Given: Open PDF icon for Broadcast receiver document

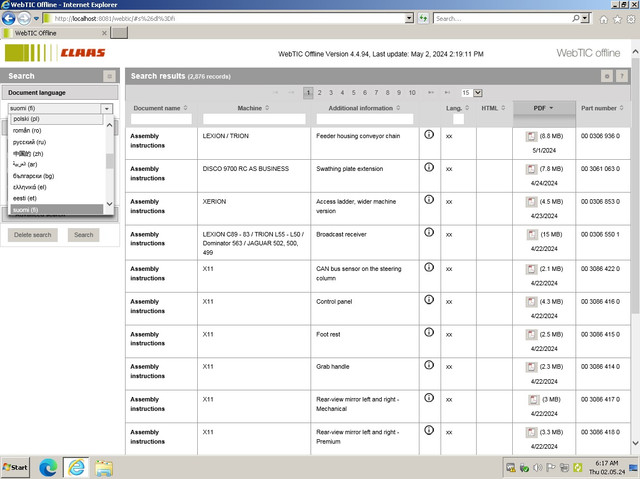Looking at the screenshot, I should pyautogui.click(x=532, y=234).
